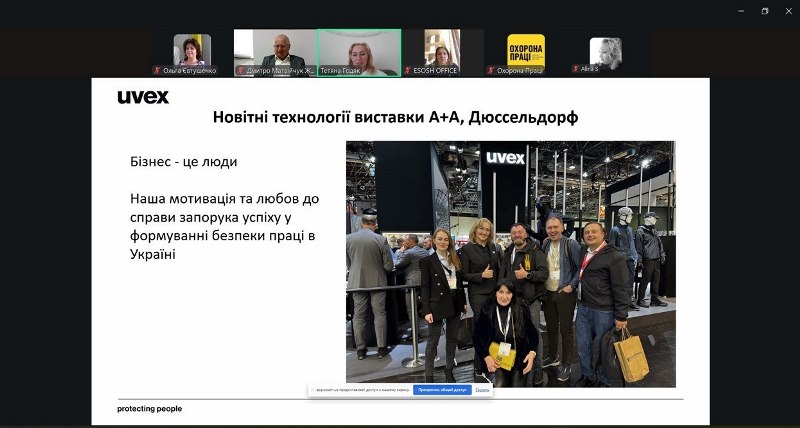Click the "protecting people" footer text
Image resolution: width=800 pixels, height=428 pixels.
click(x=149, y=409)
